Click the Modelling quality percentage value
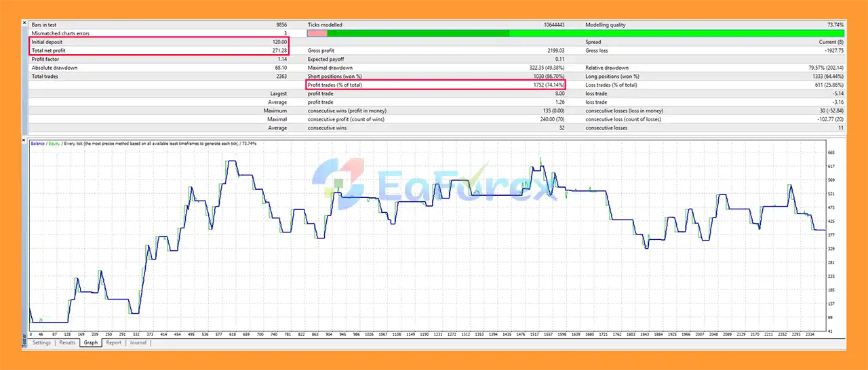868x370 pixels. click(833, 25)
